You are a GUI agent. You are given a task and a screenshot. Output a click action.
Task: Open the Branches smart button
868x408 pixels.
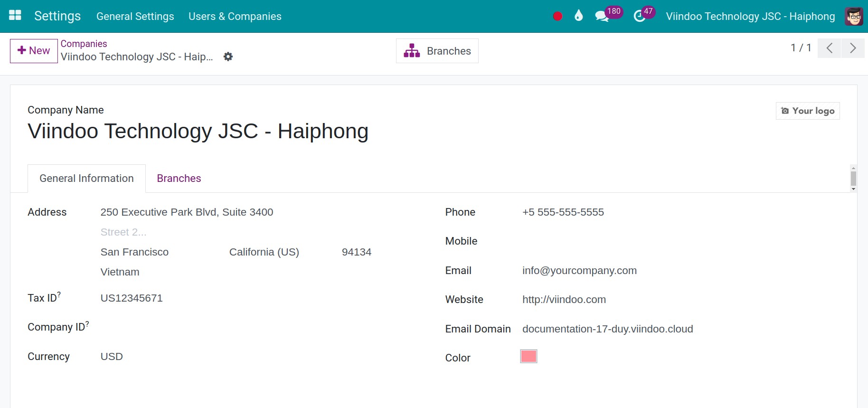(x=437, y=51)
